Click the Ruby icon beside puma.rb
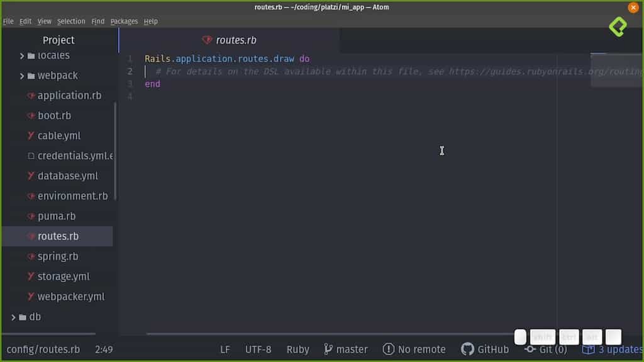This screenshot has height=362, width=644. point(30,216)
